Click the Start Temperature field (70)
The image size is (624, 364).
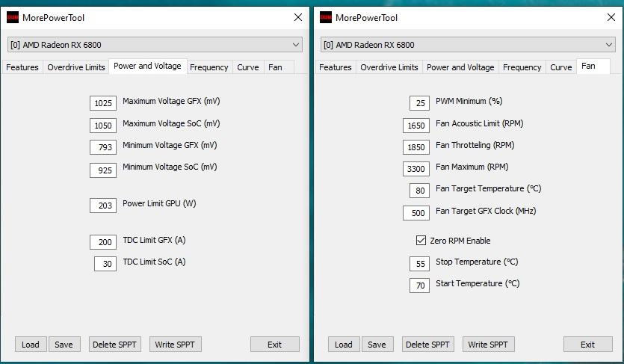(x=419, y=286)
